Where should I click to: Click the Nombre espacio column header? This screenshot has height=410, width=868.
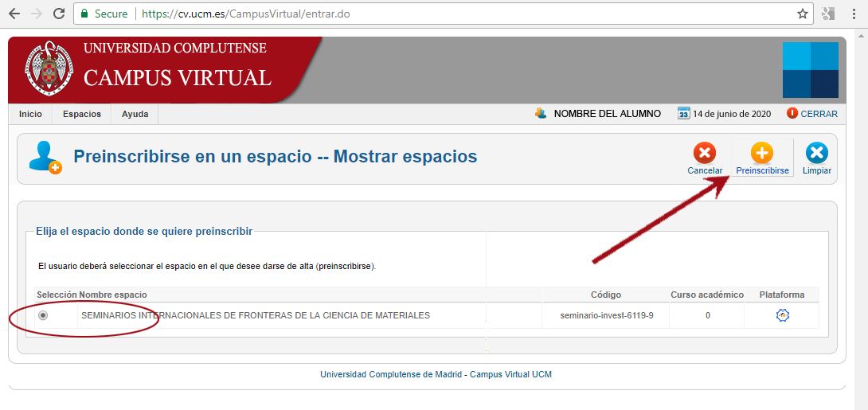point(113,295)
